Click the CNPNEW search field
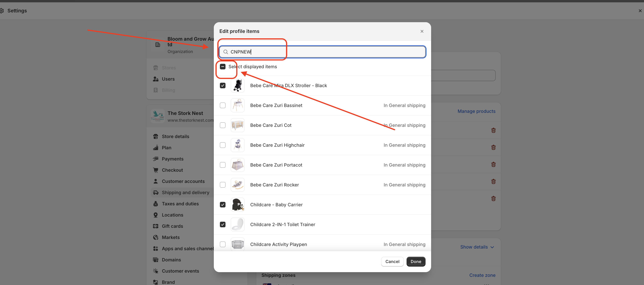 (322, 52)
